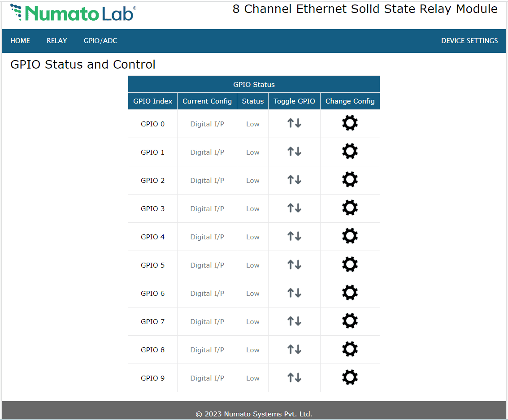Toggle the state of GPIO 1
The width and height of the screenshot is (508, 420).
[x=294, y=152]
